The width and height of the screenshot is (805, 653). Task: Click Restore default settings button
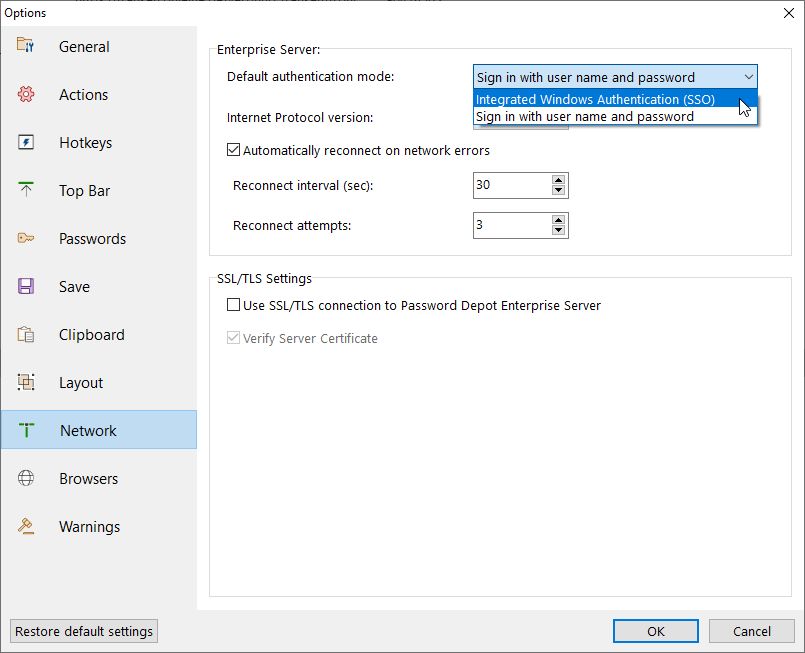coord(84,631)
